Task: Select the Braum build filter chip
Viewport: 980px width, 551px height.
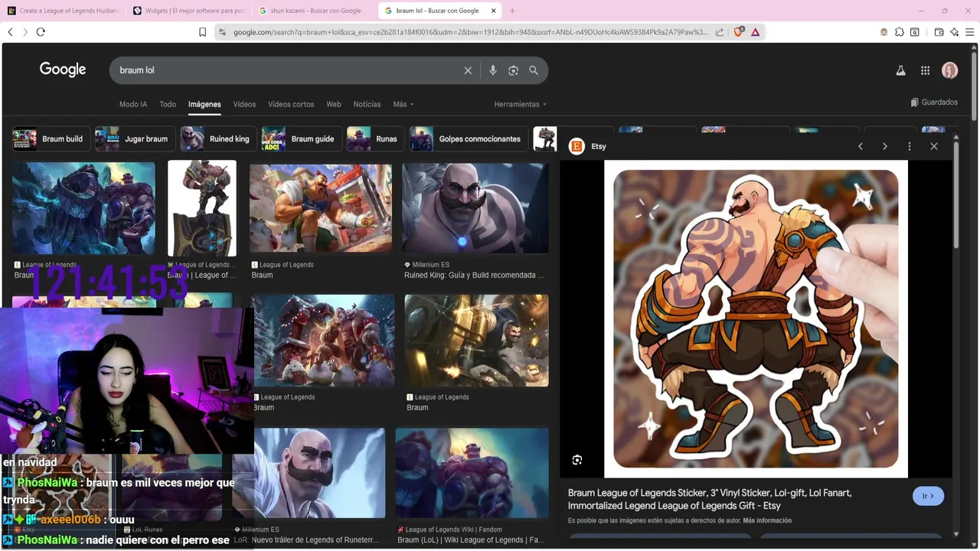Action: coord(51,139)
